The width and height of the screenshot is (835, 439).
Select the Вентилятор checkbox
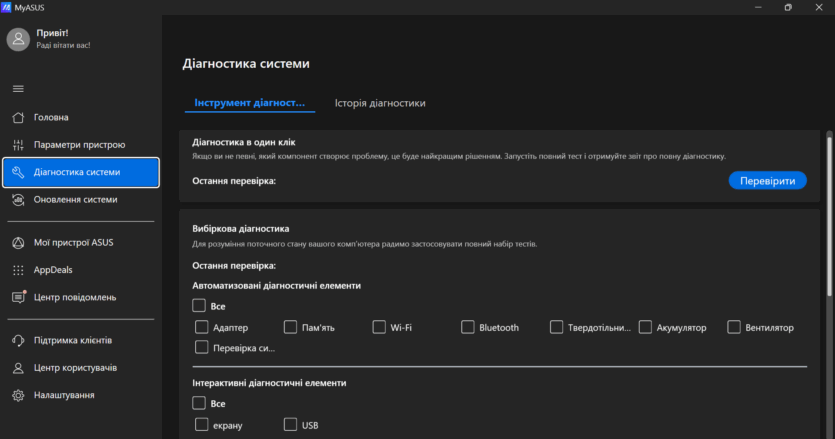click(734, 327)
